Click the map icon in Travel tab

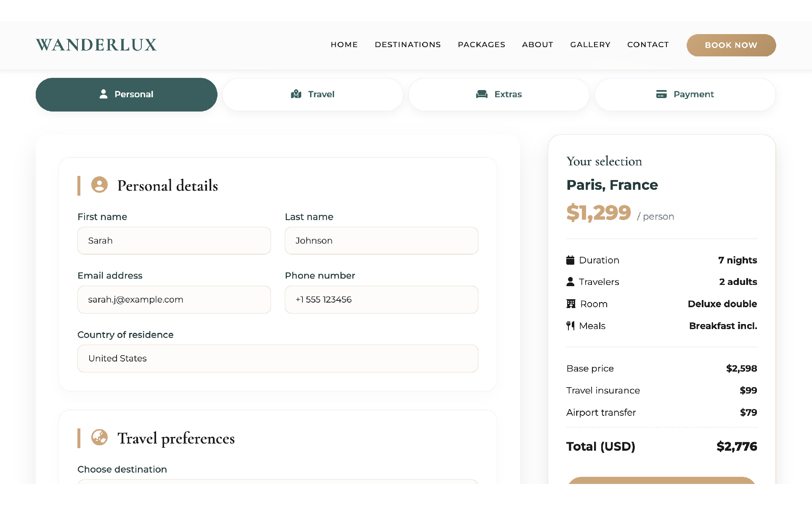pyautogui.click(x=296, y=94)
